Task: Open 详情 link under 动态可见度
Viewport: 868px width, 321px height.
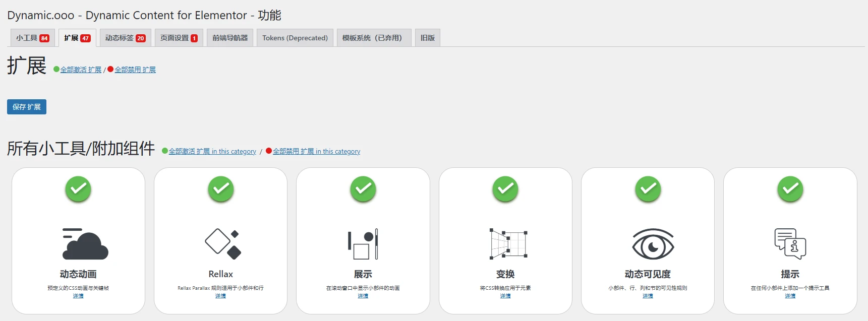Action: 648,296
